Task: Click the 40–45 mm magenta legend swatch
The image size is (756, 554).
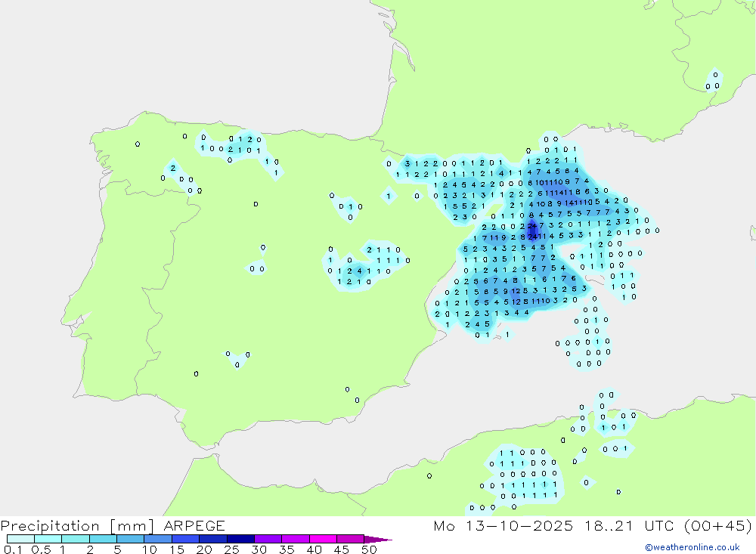Action: click(x=323, y=539)
